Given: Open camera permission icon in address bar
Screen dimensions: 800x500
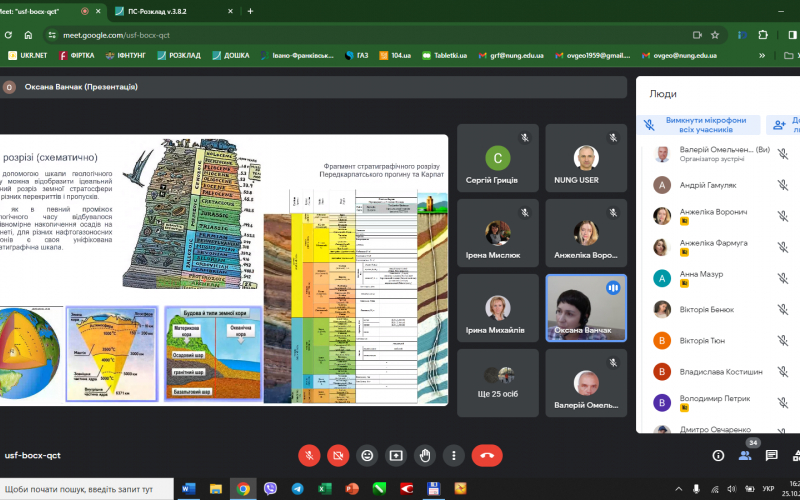Looking at the screenshot, I should tap(697, 35).
